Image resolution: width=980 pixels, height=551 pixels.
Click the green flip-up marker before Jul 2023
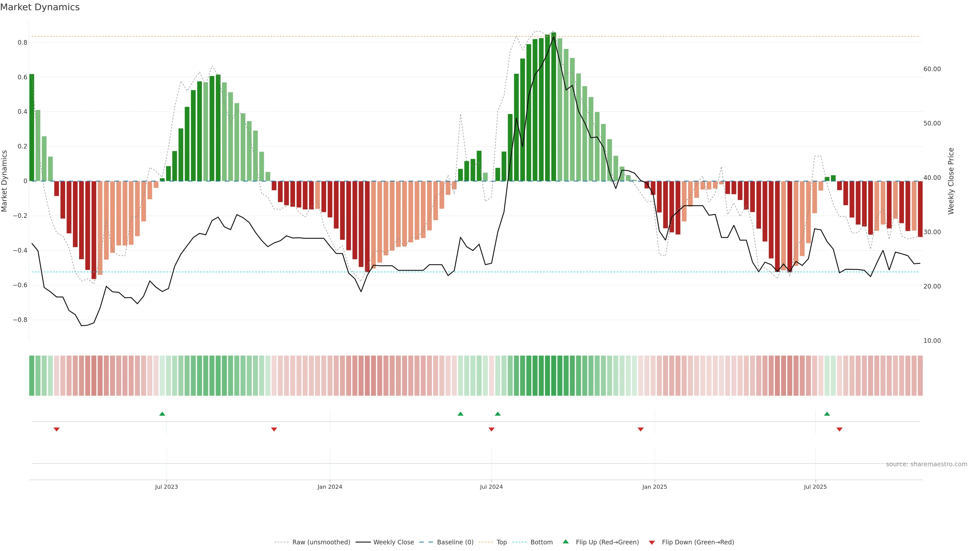[162, 414]
